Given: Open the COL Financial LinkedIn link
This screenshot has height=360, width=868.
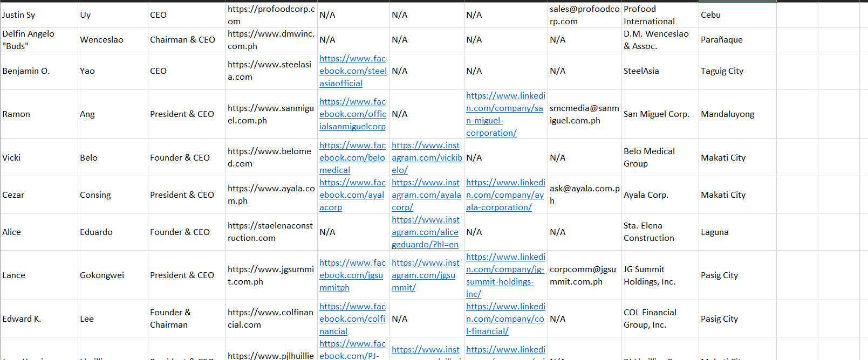Looking at the screenshot, I should pos(505,319).
